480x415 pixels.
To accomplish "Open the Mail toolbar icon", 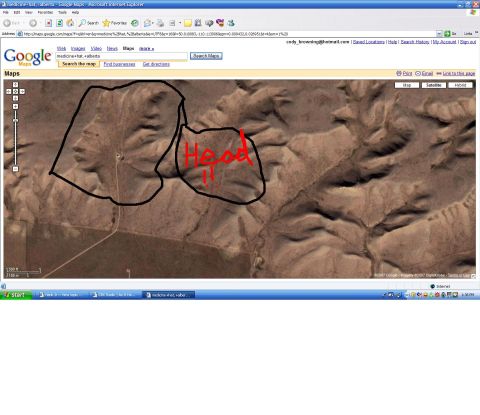I will [147, 23].
